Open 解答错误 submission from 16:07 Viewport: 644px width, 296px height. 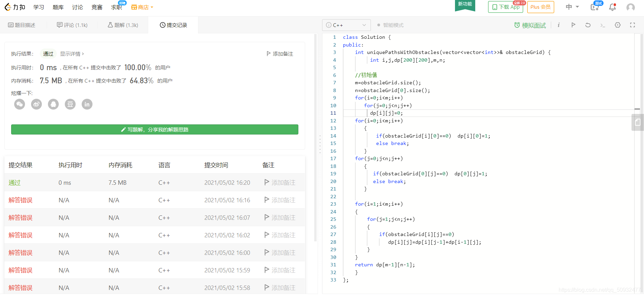point(21,217)
